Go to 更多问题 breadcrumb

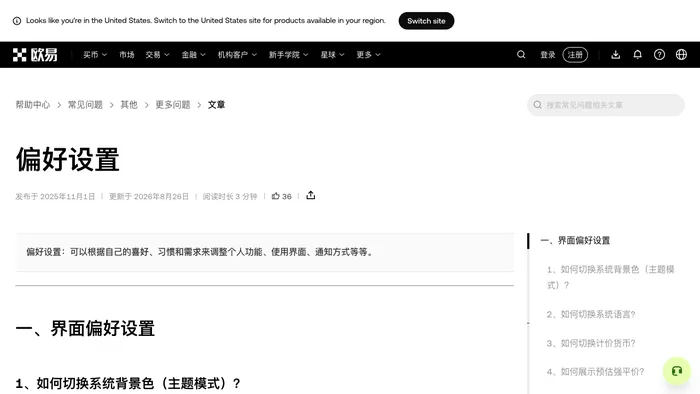click(x=173, y=105)
